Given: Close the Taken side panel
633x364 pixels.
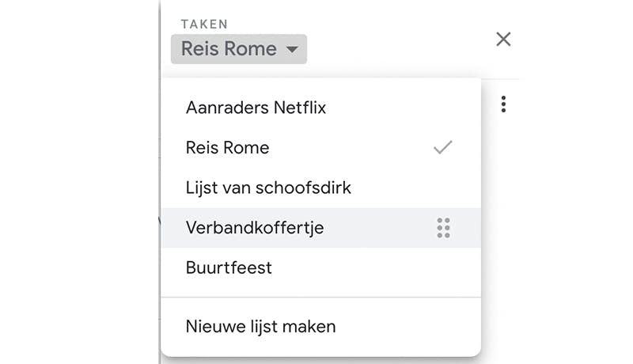Looking at the screenshot, I should 503,39.
